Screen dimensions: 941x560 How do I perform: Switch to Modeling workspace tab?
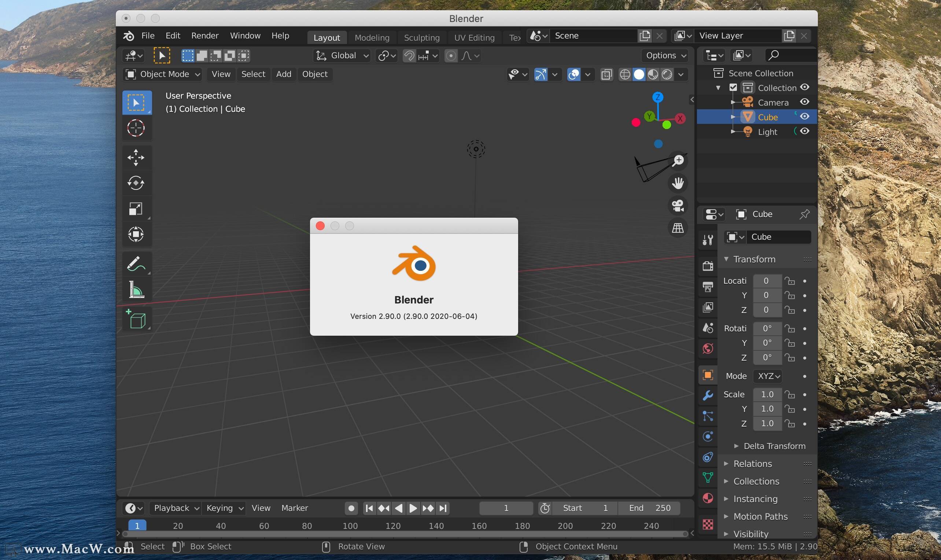pos(372,38)
